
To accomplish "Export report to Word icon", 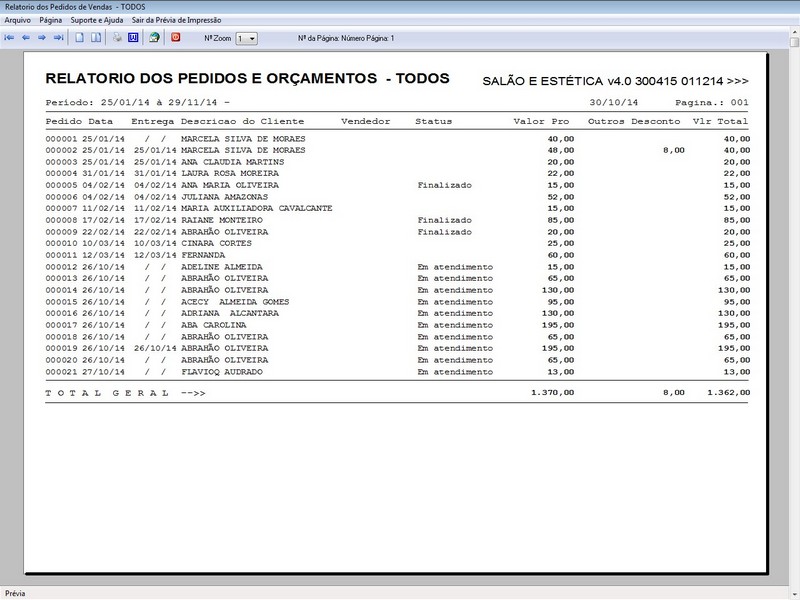I will [x=132, y=38].
